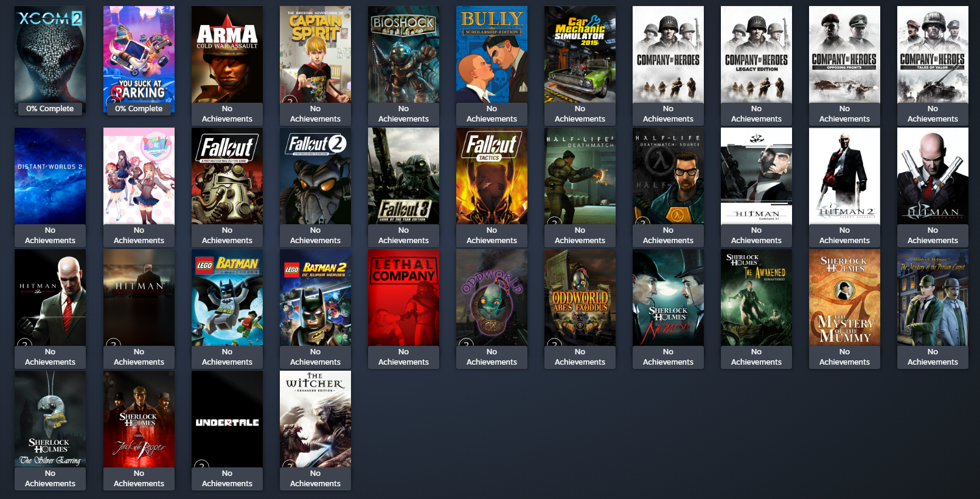Select Sherlock Holmes The Awakened cover
This screenshot has height=499, width=980.
[756, 298]
